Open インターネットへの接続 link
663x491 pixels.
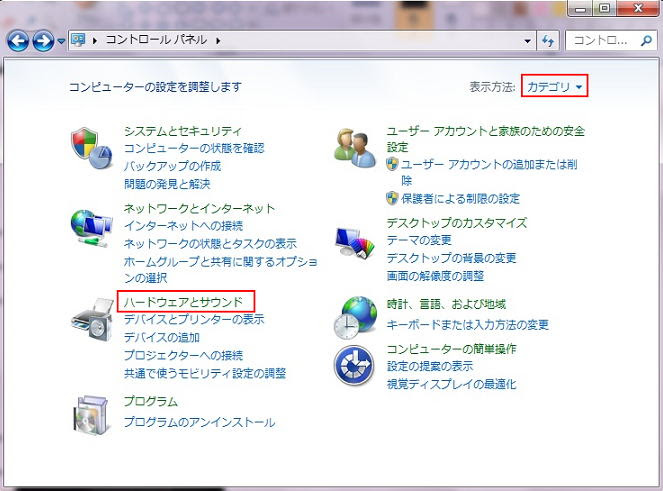click(184, 226)
